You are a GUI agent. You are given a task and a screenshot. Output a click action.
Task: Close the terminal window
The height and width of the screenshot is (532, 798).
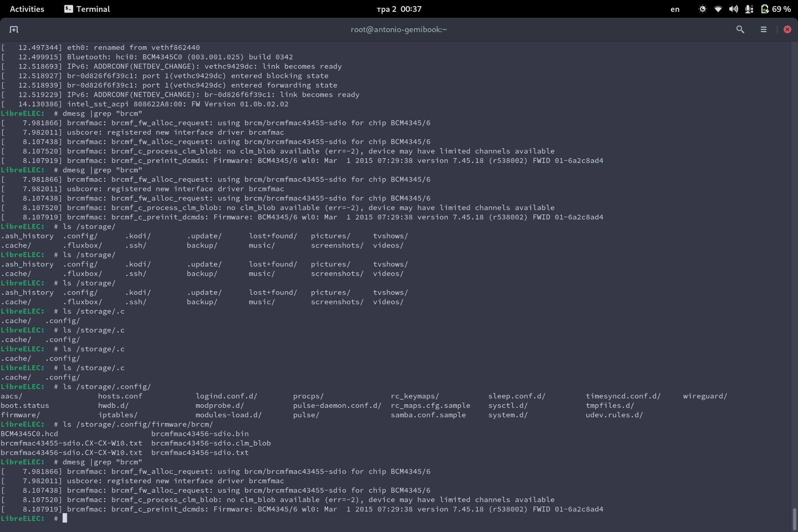click(787, 30)
